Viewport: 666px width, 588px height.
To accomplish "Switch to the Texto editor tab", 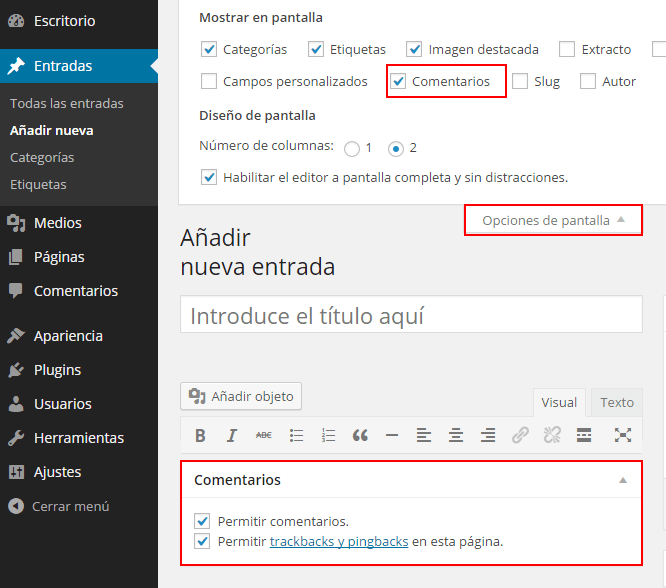I will click(x=617, y=402).
